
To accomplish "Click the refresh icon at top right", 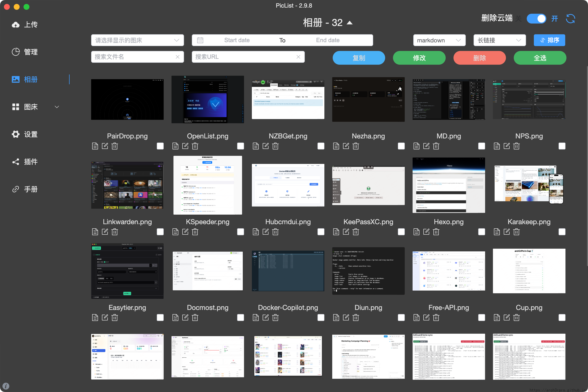I will [570, 19].
